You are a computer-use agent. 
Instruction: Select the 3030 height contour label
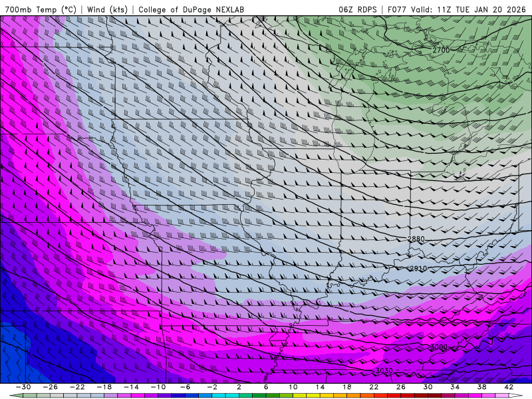click(384, 371)
